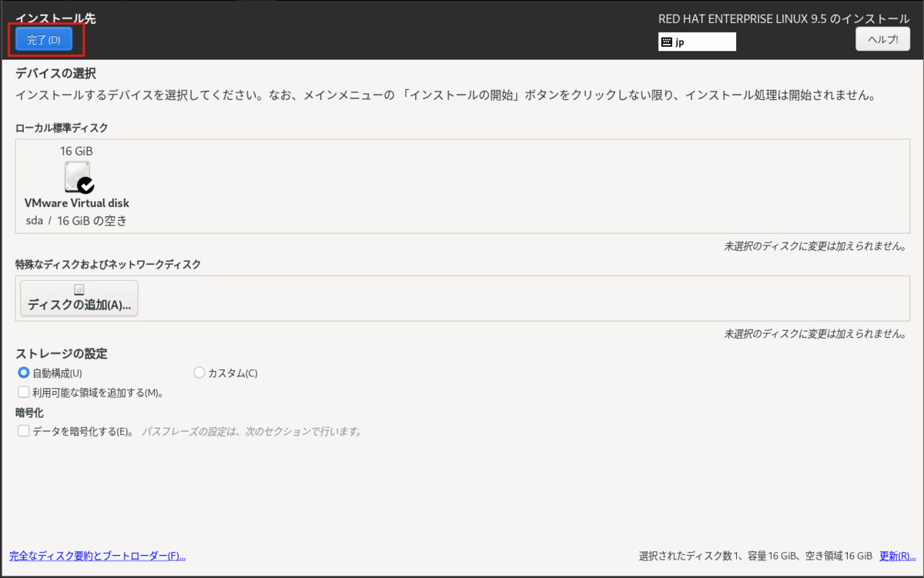This screenshot has width=924, height=578.
Task: Click the 暗号化 section heading
Action: [29, 413]
